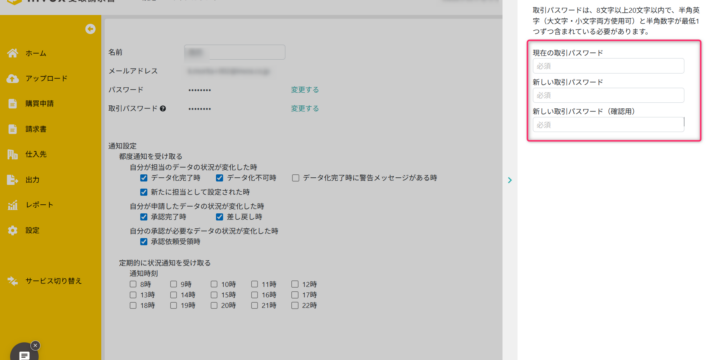This screenshot has width=720, height=360.
Task: Focus the 現在の取引パスワード field
Action: (608, 66)
